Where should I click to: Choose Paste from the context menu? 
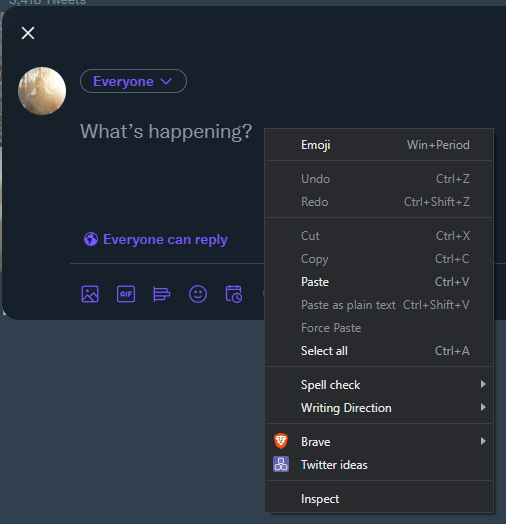(x=379, y=282)
